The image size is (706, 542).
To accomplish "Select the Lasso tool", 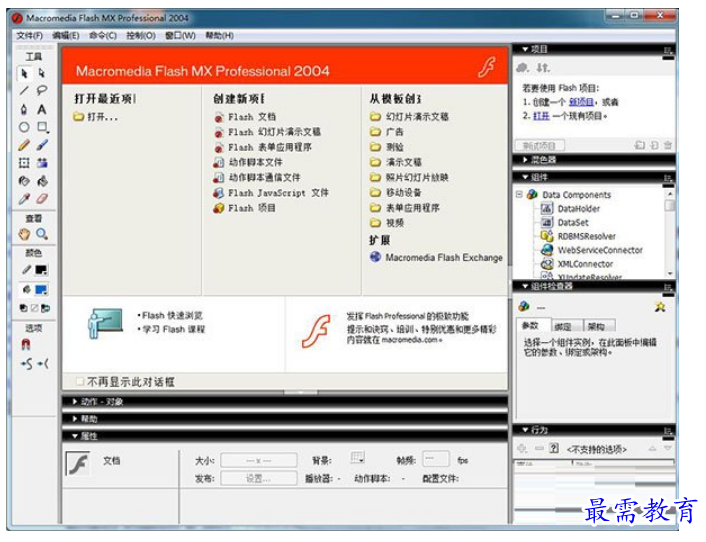I will [42, 91].
